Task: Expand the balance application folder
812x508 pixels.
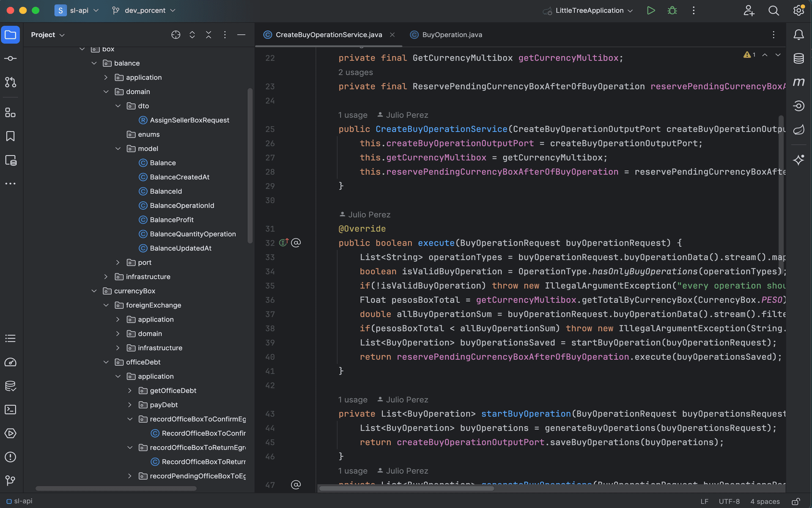Action: point(106,77)
